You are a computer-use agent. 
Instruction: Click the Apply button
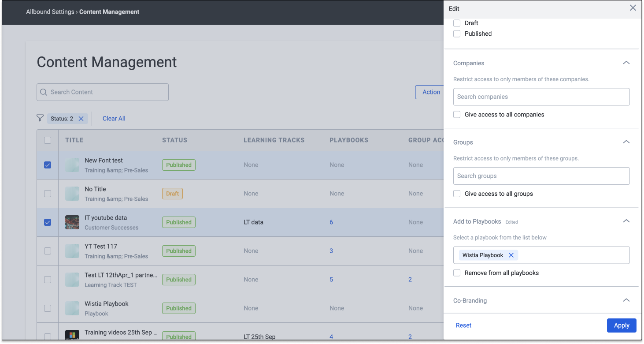click(x=622, y=325)
